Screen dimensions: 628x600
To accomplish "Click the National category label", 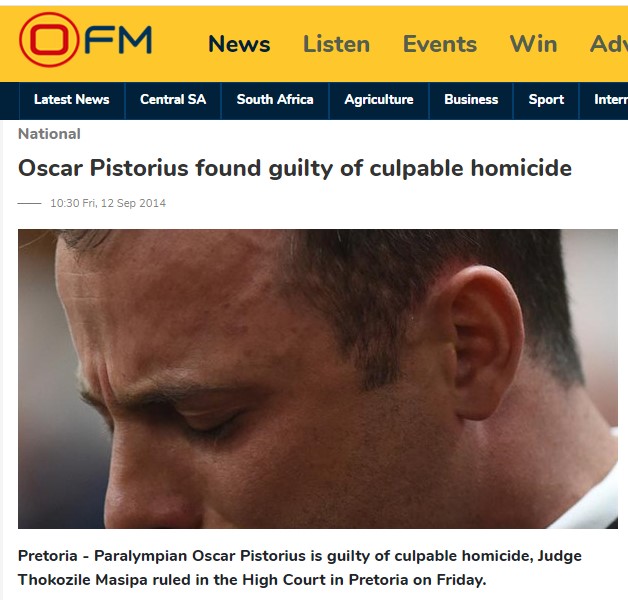I will pos(49,134).
